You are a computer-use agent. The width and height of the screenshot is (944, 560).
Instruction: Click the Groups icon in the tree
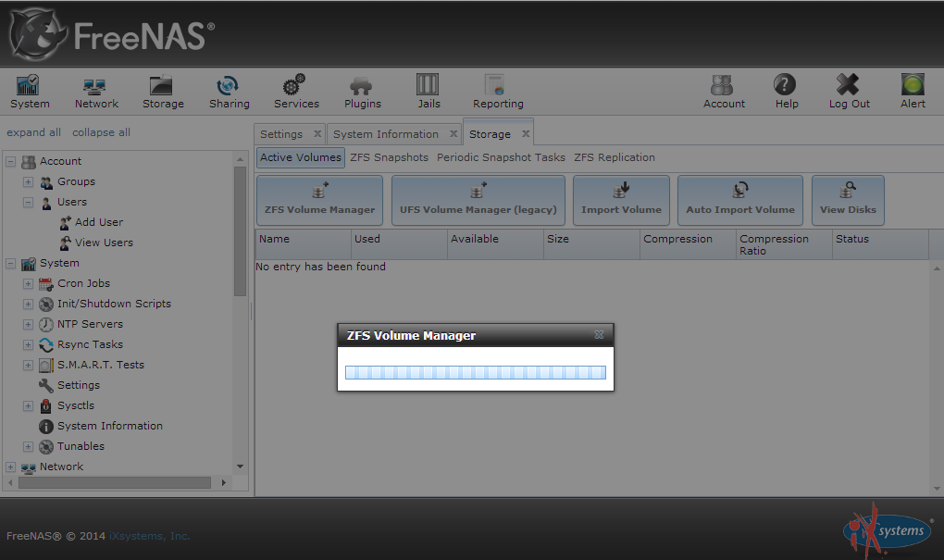(46, 182)
